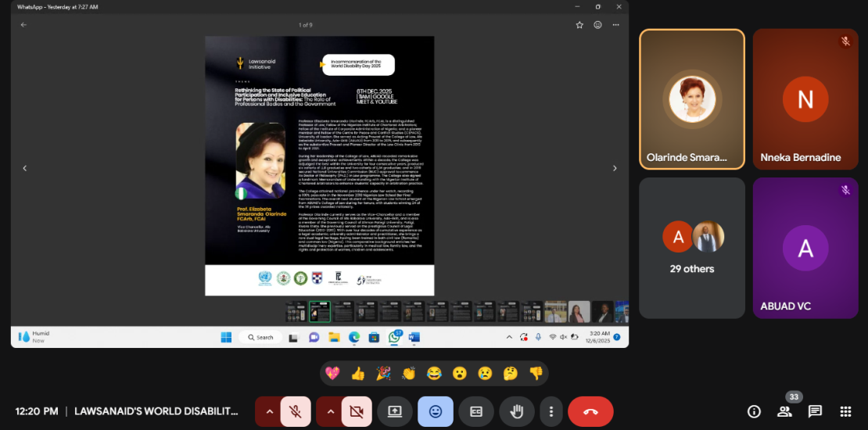Click the Present now screen share icon

395,411
